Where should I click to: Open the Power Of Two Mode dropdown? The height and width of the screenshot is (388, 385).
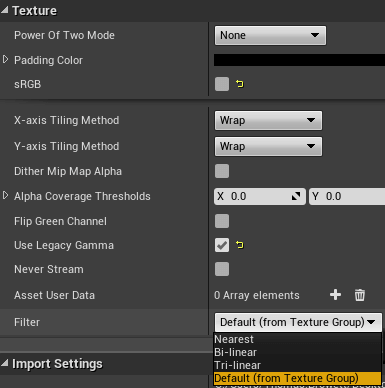tap(270, 35)
